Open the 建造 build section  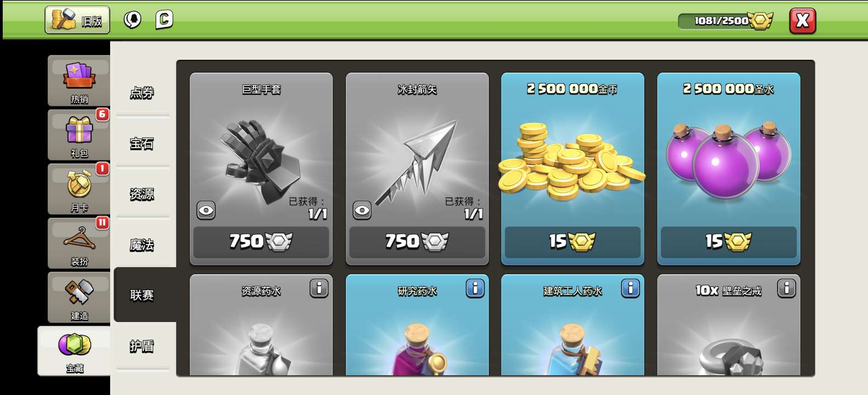(79, 297)
